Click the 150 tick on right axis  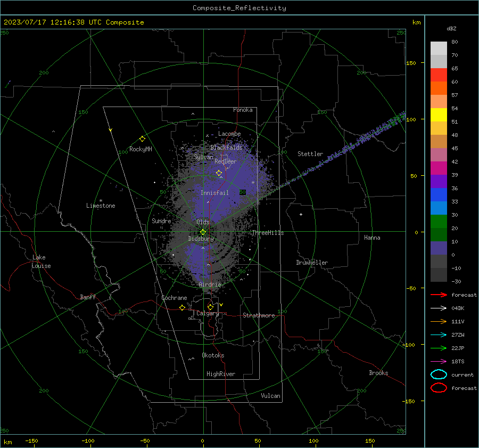(x=411, y=63)
